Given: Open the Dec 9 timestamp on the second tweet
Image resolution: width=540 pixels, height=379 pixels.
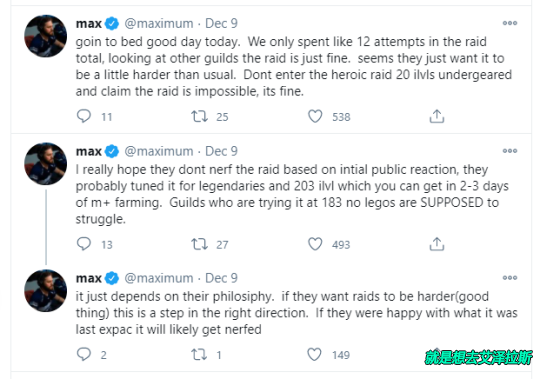Looking at the screenshot, I should click(x=221, y=151).
